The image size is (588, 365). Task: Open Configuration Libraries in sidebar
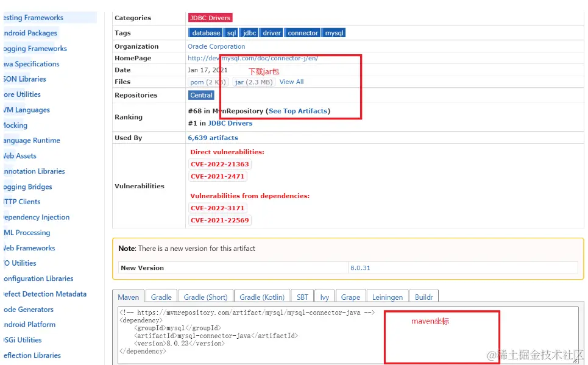38,278
